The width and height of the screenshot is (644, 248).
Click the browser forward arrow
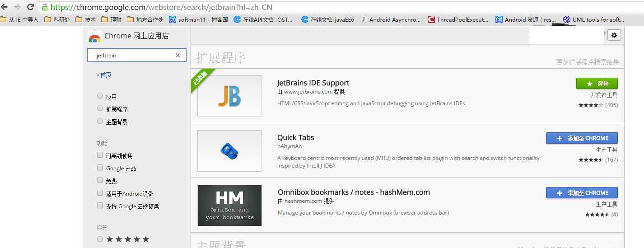[17, 7]
